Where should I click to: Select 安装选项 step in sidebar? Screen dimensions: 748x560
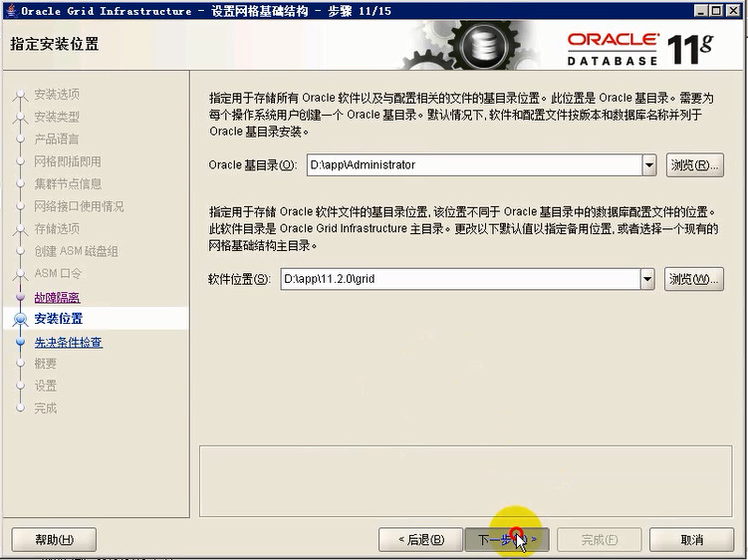(57, 95)
